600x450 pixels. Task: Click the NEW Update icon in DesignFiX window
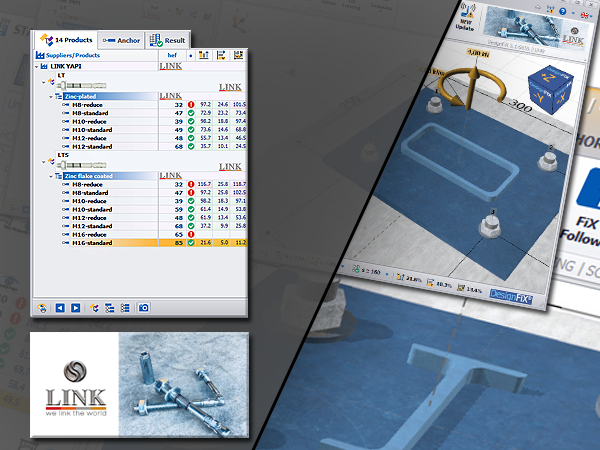[466, 17]
